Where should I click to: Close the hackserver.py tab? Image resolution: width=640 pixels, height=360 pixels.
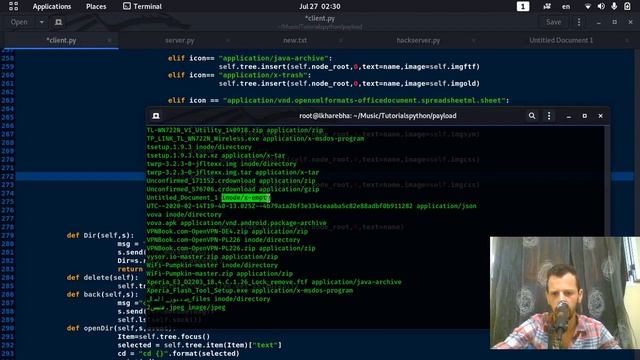(x=473, y=40)
